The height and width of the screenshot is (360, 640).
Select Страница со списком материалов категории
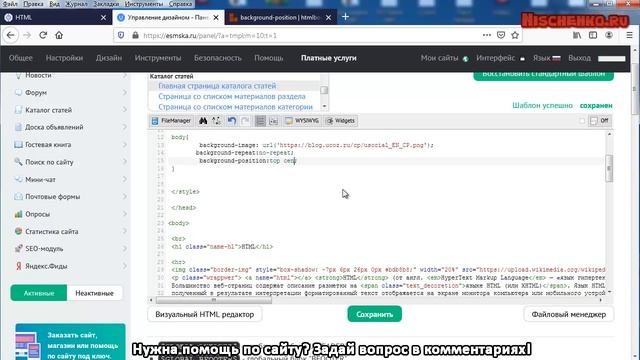pyautogui.click(x=236, y=107)
